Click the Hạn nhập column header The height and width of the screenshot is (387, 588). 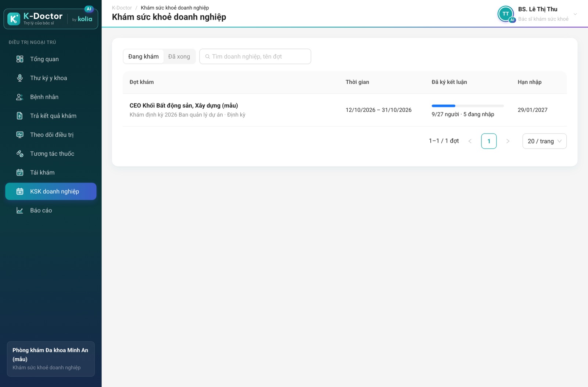click(530, 82)
